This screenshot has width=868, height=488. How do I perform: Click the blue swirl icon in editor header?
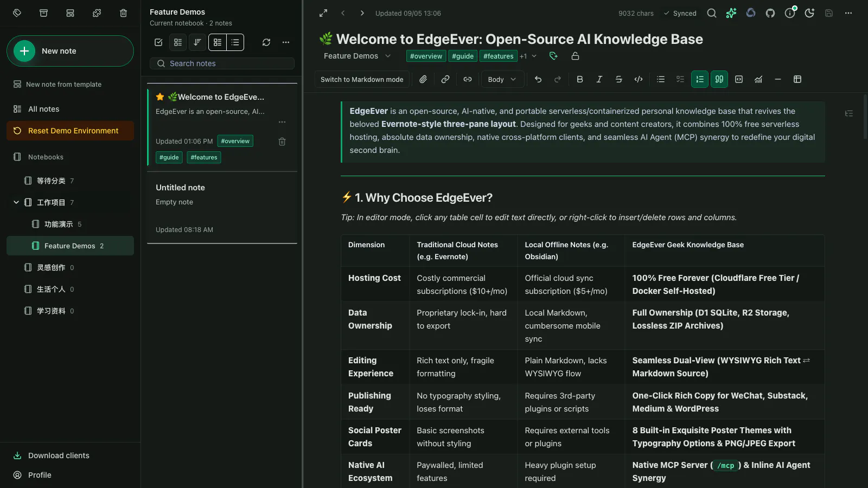(751, 13)
